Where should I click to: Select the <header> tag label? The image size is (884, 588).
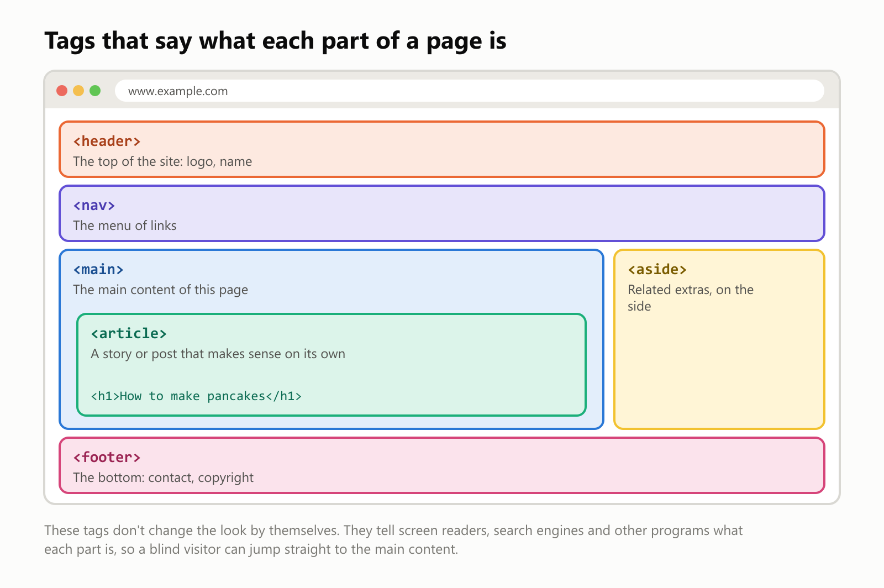[107, 141]
